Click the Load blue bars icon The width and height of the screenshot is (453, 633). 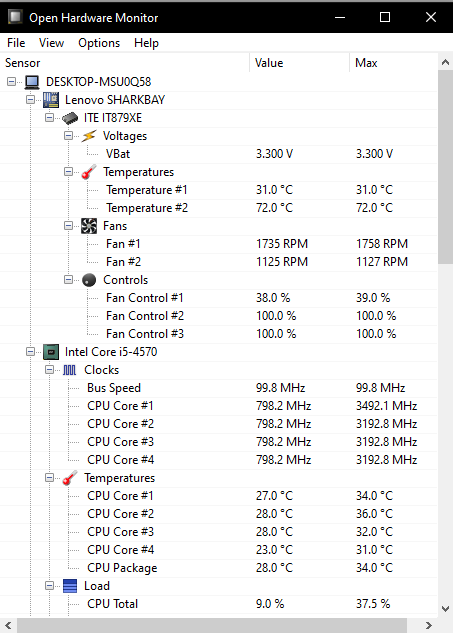pos(70,586)
